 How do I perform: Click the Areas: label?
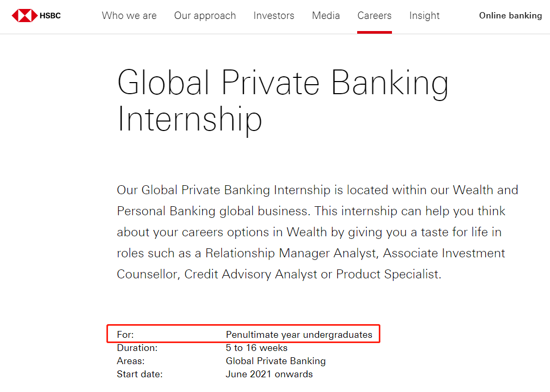(131, 361)
